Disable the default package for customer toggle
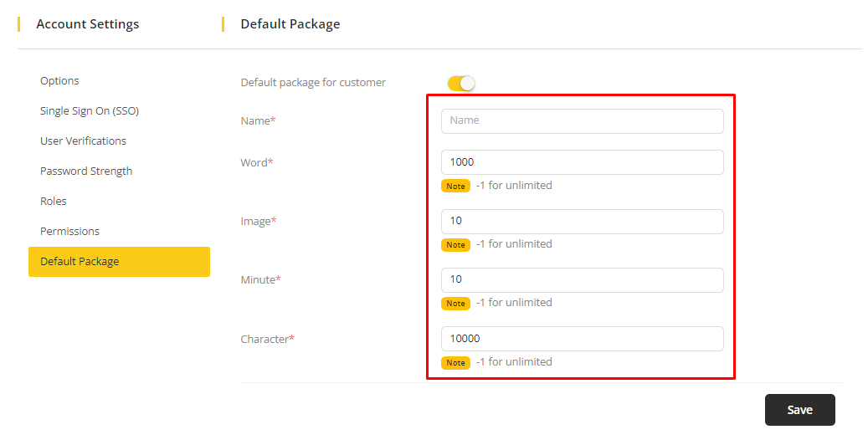 pyautogui.click(x=461, y=83)
